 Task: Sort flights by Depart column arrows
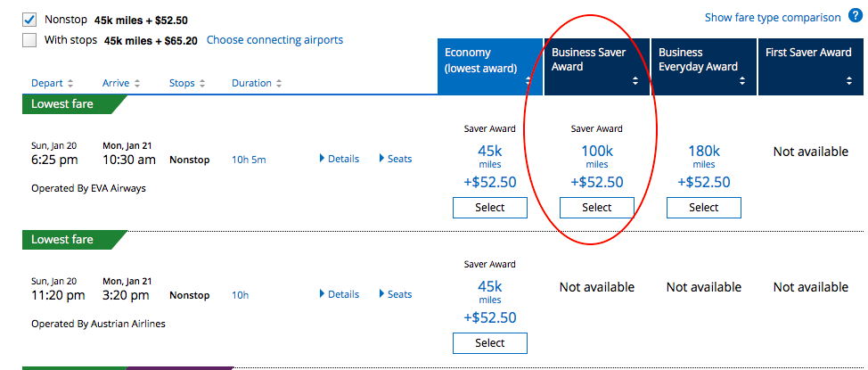(70, 84)
